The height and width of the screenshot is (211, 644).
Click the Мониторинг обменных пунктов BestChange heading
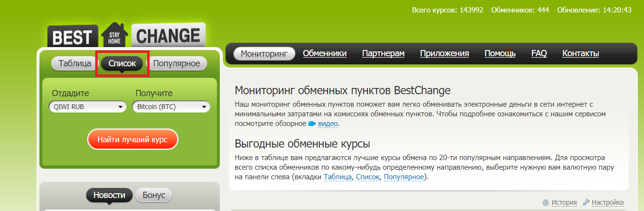coord(342,91)
